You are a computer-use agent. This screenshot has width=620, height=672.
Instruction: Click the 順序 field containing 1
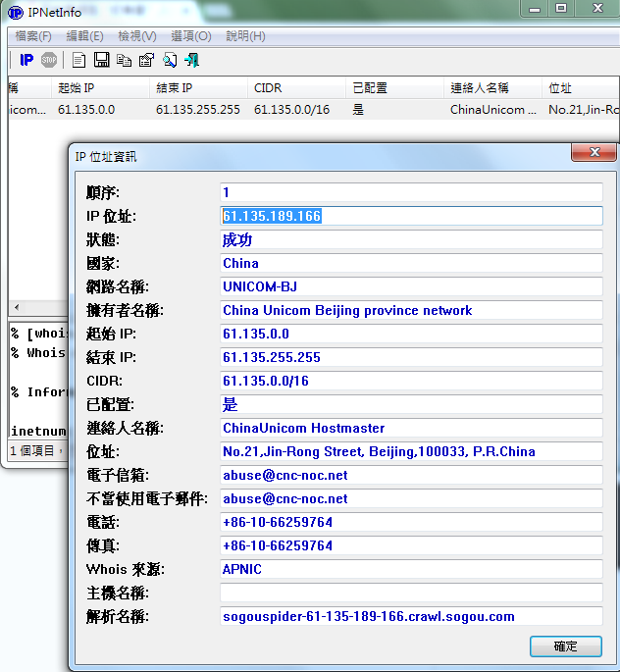click(411, 192)
